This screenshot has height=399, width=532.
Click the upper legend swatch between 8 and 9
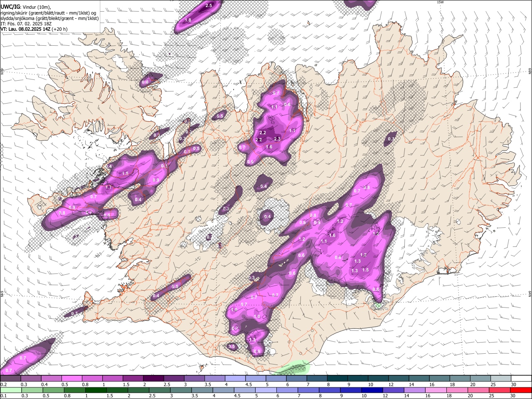[337, 379]
